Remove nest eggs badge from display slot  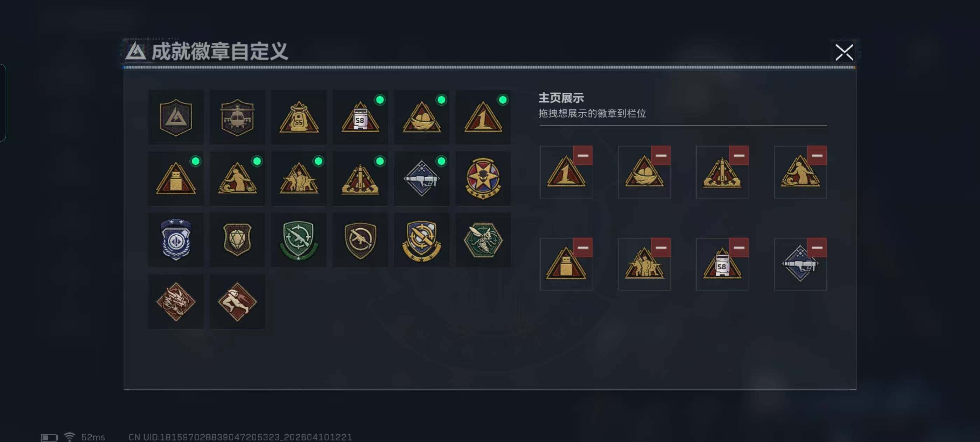[x=660, y=156]
